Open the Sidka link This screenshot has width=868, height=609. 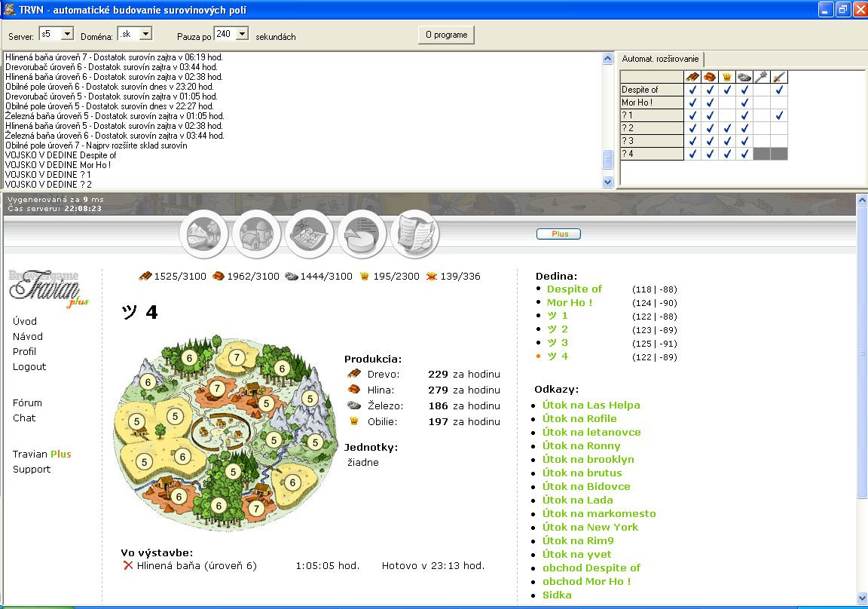[557, 595]
